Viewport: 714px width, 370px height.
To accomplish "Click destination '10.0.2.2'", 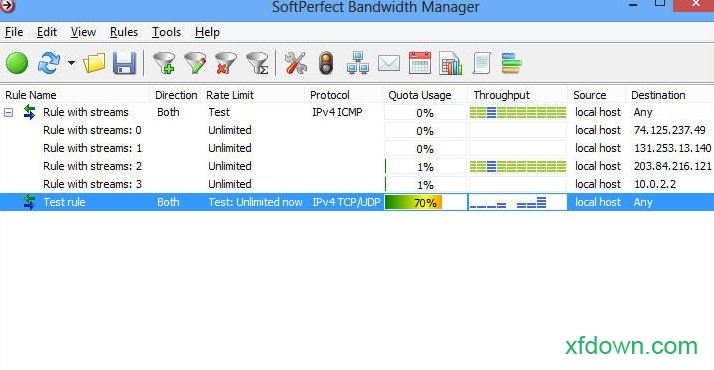I will pos(655,184).
